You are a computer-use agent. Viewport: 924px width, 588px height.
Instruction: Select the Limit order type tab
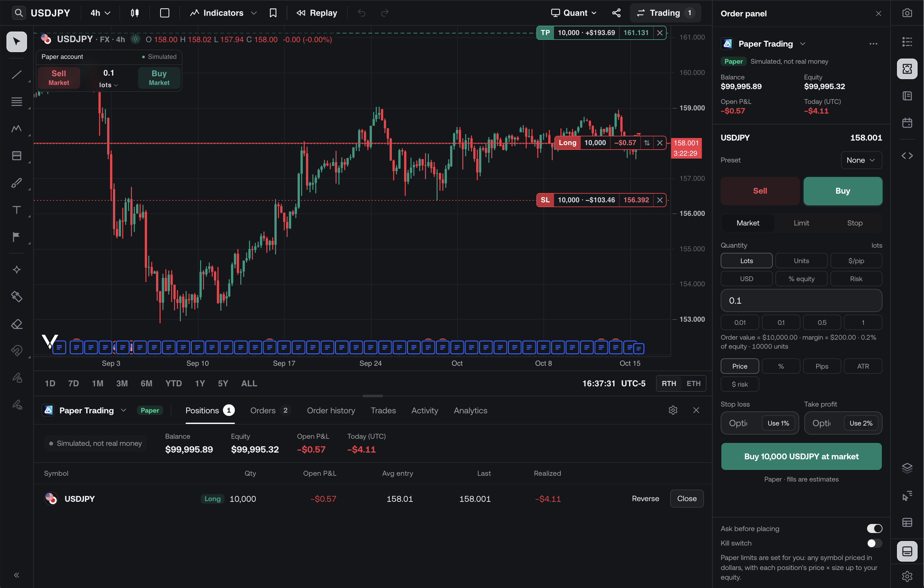pos(801,223)
